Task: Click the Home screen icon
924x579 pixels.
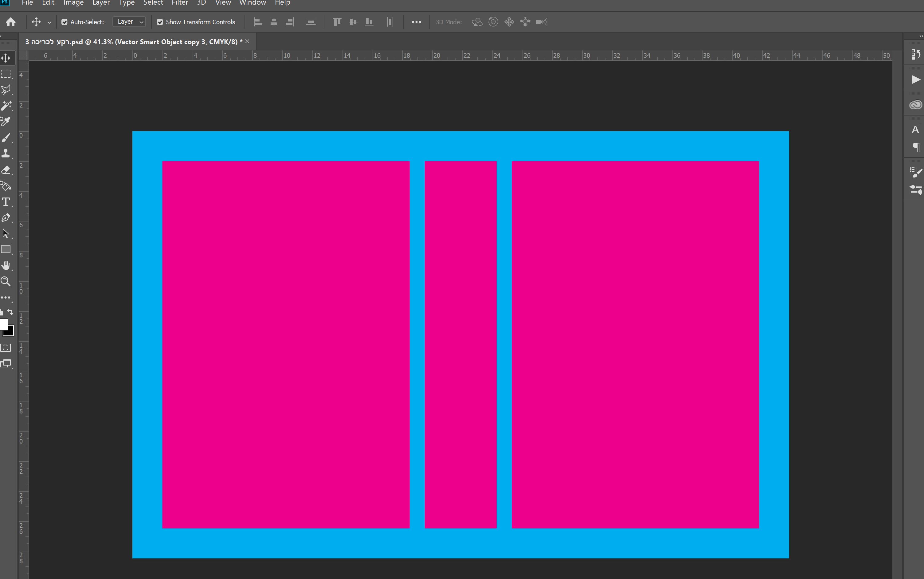Action: click(x=11, y=22)
